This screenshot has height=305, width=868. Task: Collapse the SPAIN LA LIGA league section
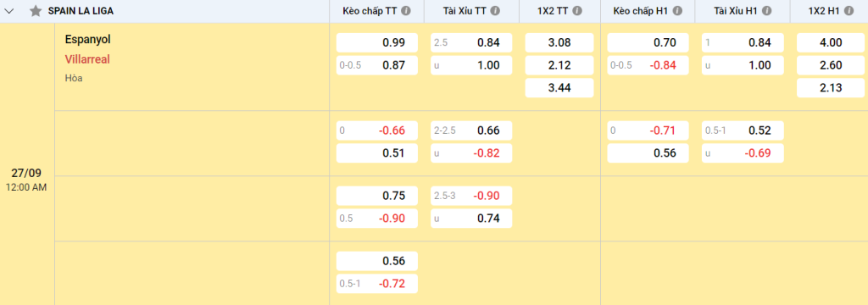(9, 11)
